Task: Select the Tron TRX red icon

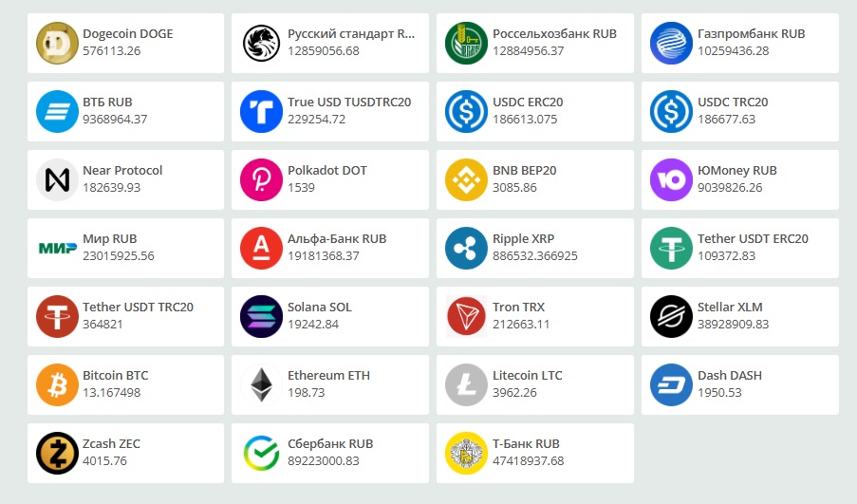Action: point(467,316)
